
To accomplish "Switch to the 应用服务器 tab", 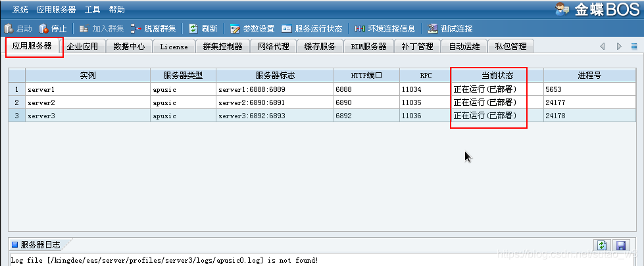I will pyautogui.click(x=32, y=46).
